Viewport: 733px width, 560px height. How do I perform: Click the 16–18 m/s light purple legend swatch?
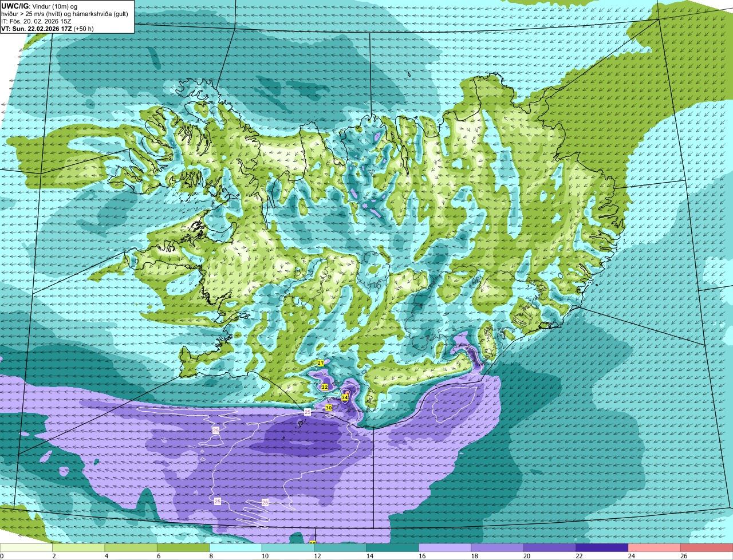445,548
